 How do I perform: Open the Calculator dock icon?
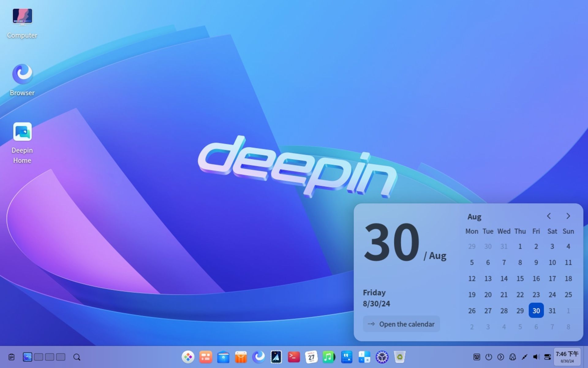coord(364,357)
